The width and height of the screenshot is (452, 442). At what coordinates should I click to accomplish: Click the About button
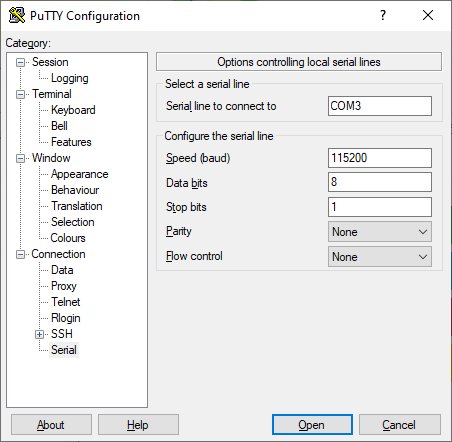tap(51, 425)
